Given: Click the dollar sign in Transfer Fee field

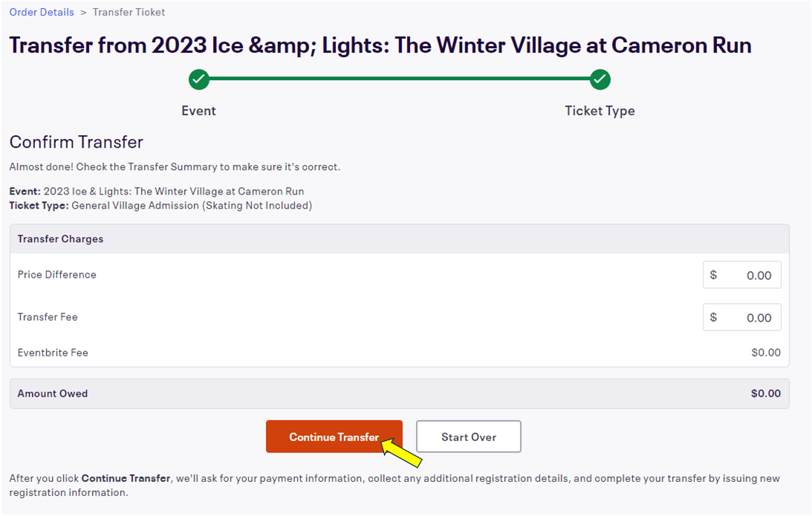Looking at the screenshot, I should click(713, 317).
